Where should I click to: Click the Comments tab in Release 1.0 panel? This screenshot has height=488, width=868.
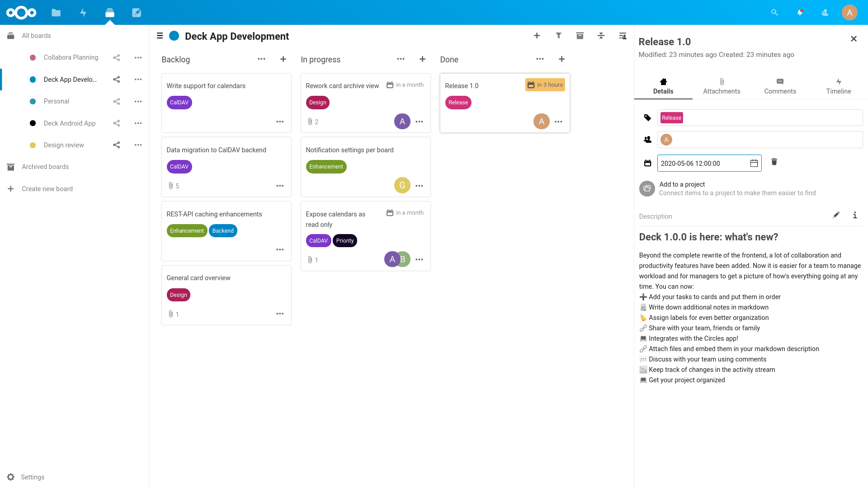point(780,86)
